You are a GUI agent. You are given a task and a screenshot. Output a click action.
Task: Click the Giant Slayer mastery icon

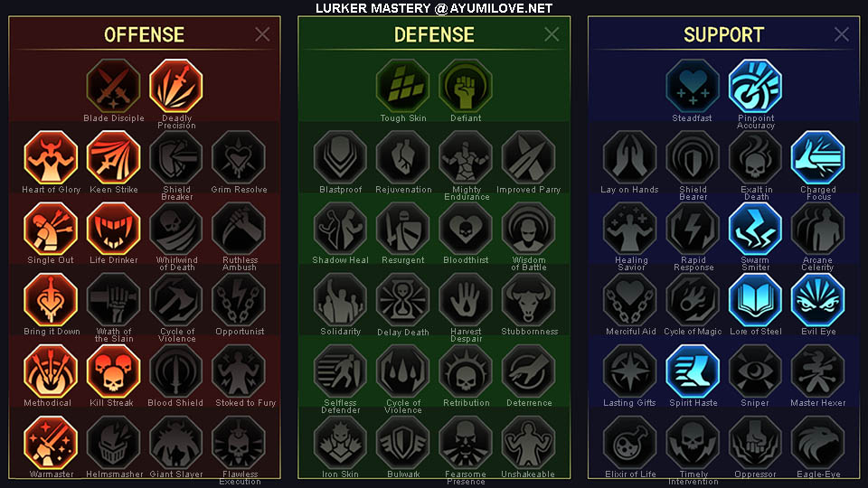click(176, 443)
